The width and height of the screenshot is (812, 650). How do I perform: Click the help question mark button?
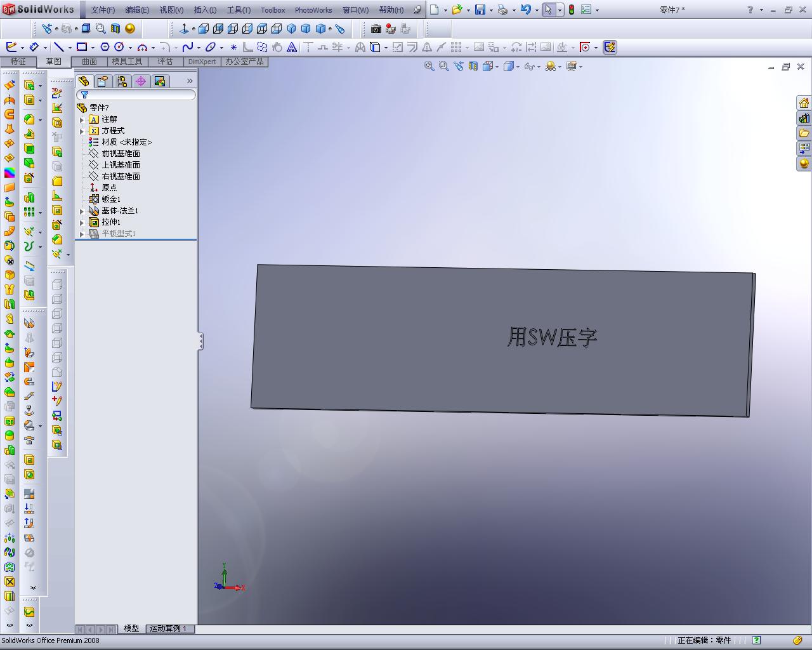coord(750,10)
